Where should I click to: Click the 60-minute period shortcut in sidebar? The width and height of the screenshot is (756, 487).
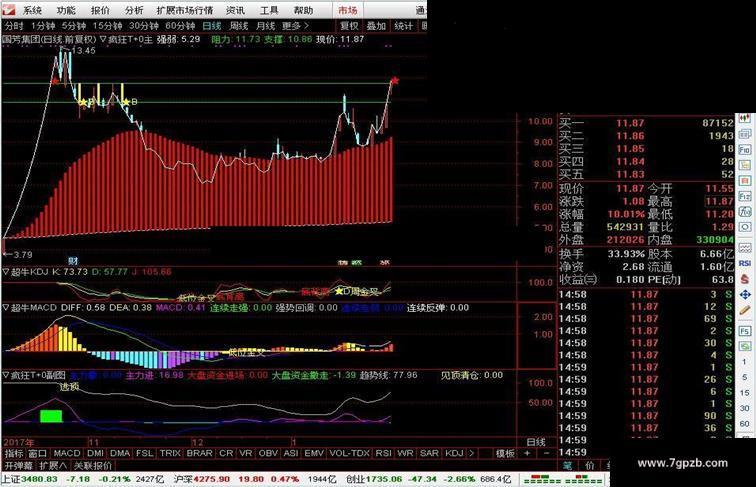pyautogui.click(x=744, y=424)
